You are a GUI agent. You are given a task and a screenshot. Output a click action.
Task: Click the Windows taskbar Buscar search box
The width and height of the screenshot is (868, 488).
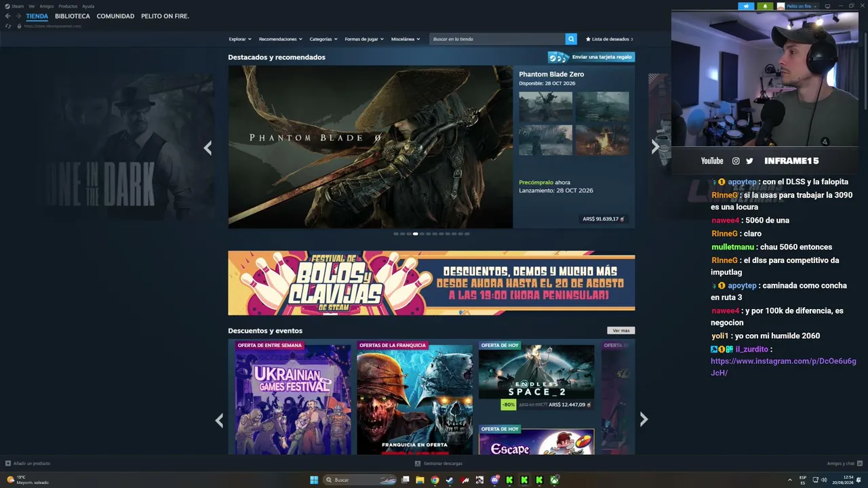tap(359, 480)
